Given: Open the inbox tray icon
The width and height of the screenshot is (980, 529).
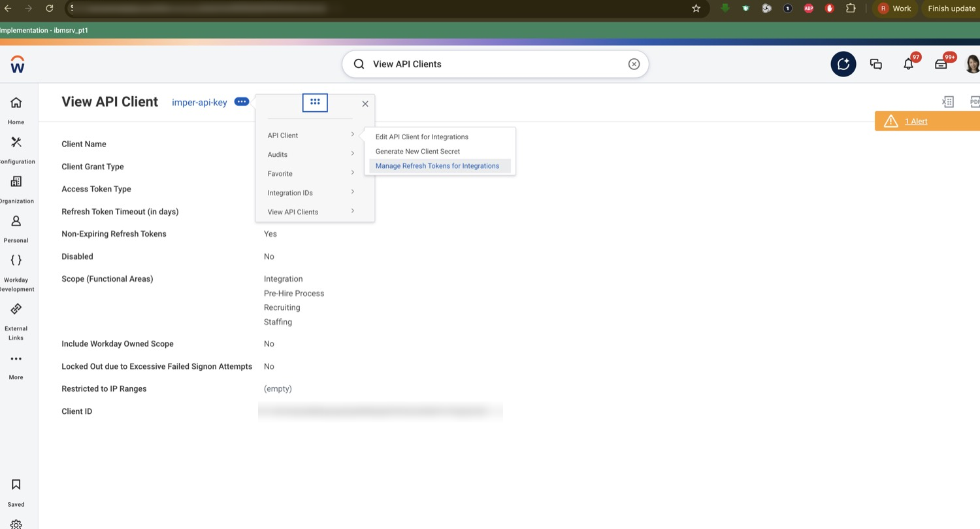Looking at the screenshot, I should (x=941, y=63).
